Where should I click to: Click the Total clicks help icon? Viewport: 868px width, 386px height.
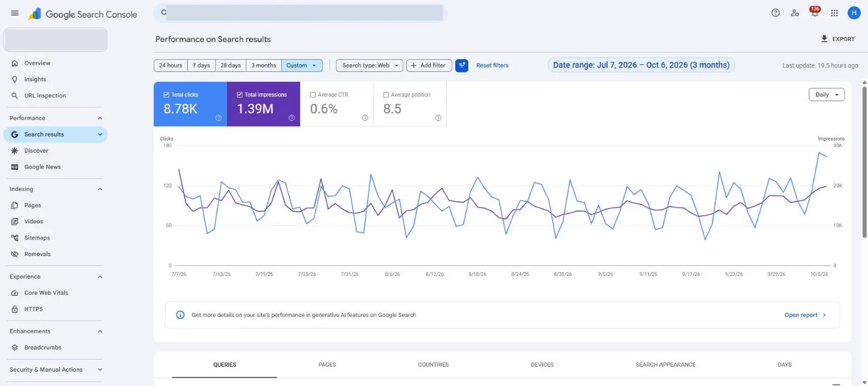click(x=219, y=118)
